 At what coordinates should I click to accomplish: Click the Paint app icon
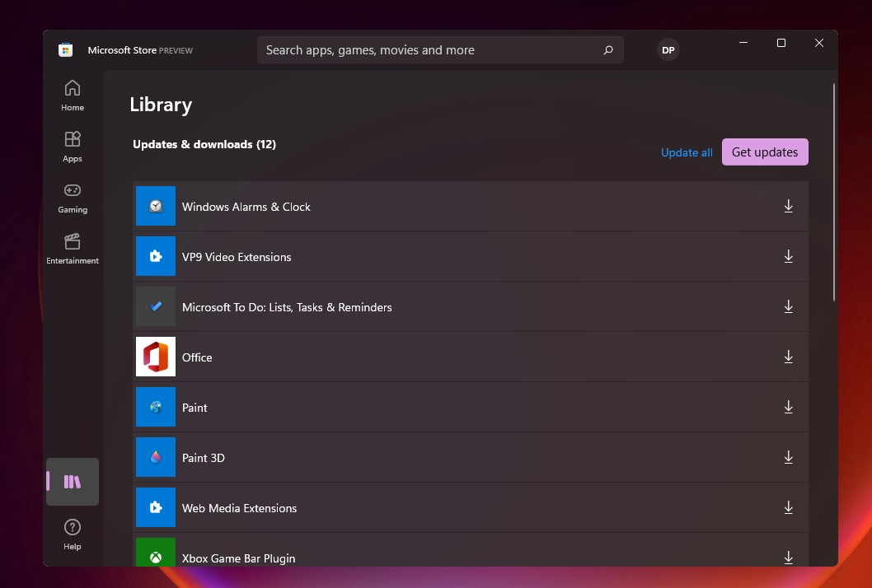[x=156, y=407]
